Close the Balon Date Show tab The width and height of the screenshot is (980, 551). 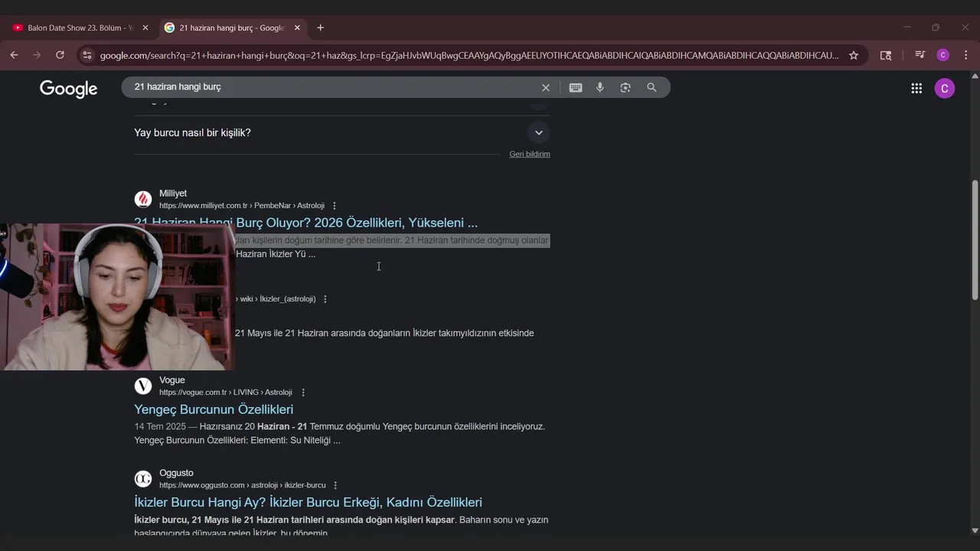[145, 28]
